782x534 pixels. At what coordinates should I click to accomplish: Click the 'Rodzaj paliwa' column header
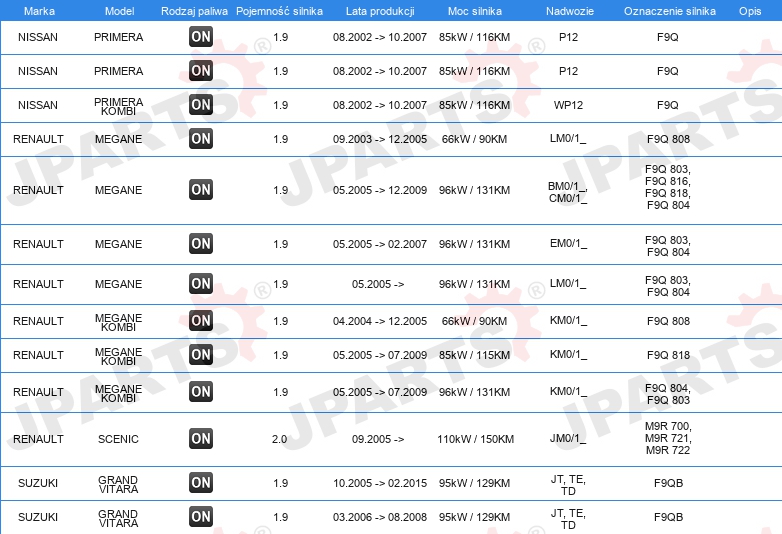[x=195, y=11]
